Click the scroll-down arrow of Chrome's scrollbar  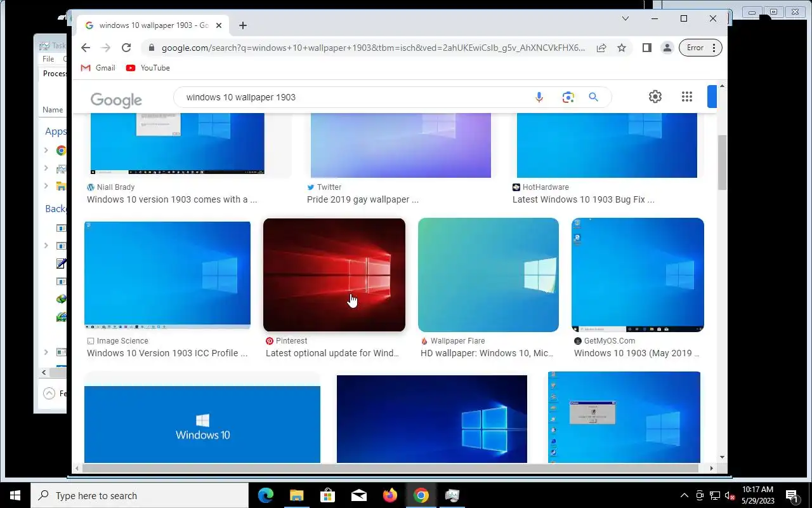(x=722, y=457)
